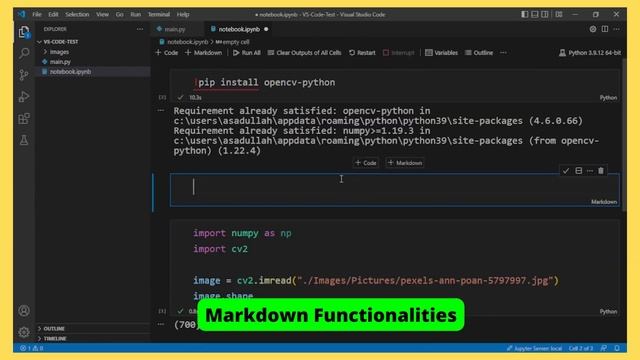The height and width of the screenshot is (360, 640).
Task: Open Run and Debug view
Action: pos(24,97)
